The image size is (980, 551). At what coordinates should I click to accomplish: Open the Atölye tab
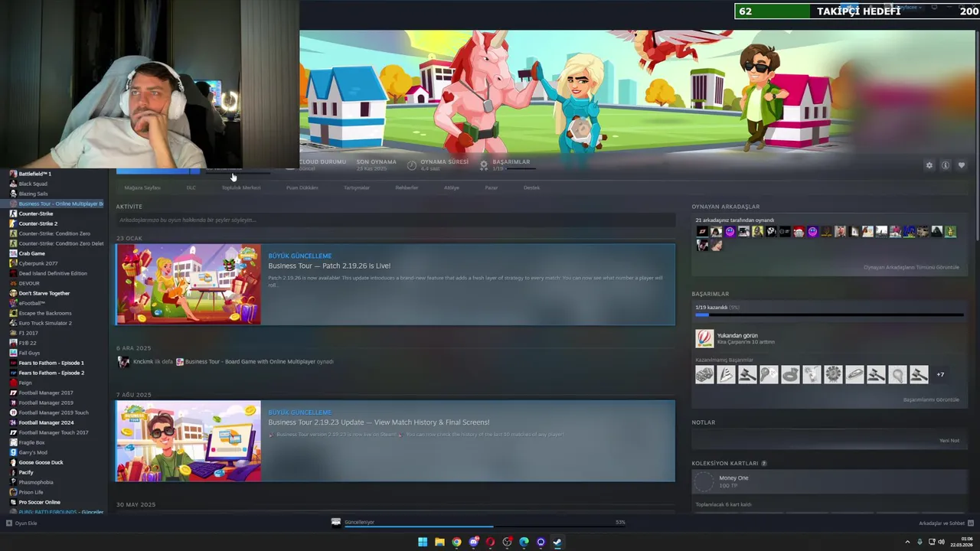452,187
